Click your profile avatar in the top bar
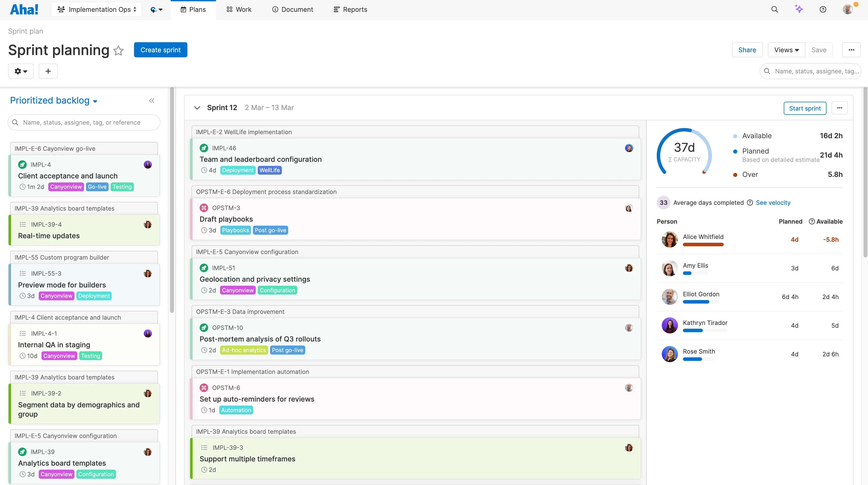Screen dimensions: 868x485 [848, 9]
